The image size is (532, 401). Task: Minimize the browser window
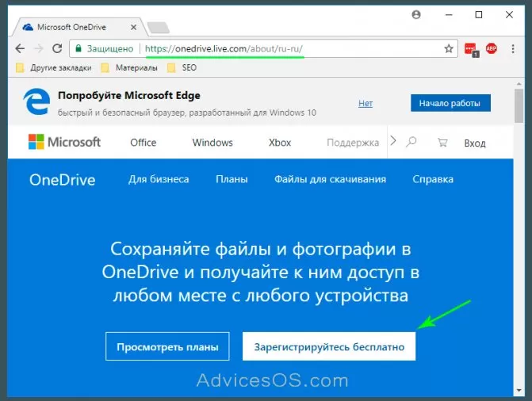[449, 15]
